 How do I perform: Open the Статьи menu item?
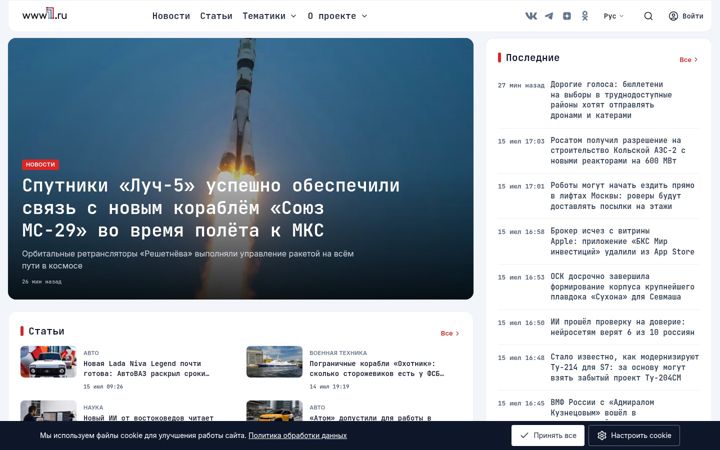[x=216, y=16]
